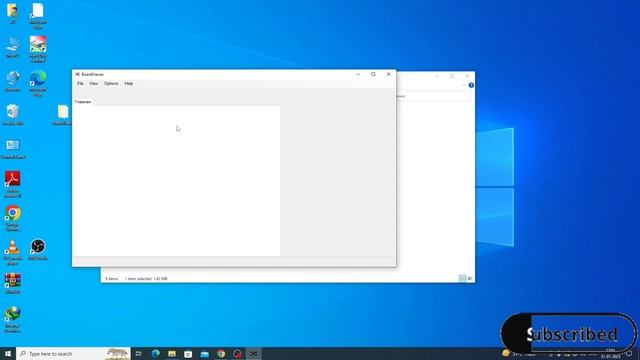Open the View menu in BoardViewer
This screenshot has width=640, height=360.
(x=93, y=83)
